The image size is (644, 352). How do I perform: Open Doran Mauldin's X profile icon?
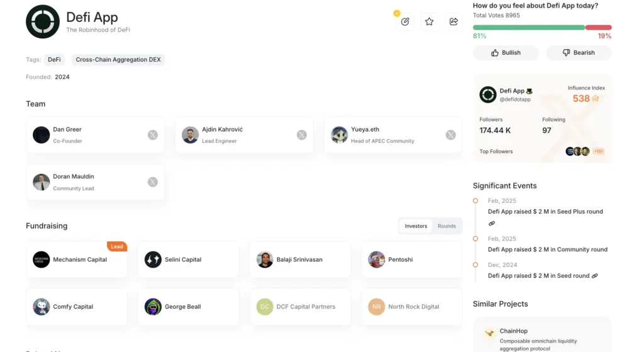[x=153, y=182]
